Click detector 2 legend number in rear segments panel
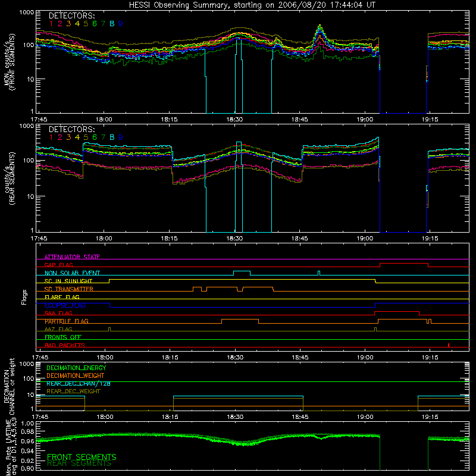 tap(60, 137)
